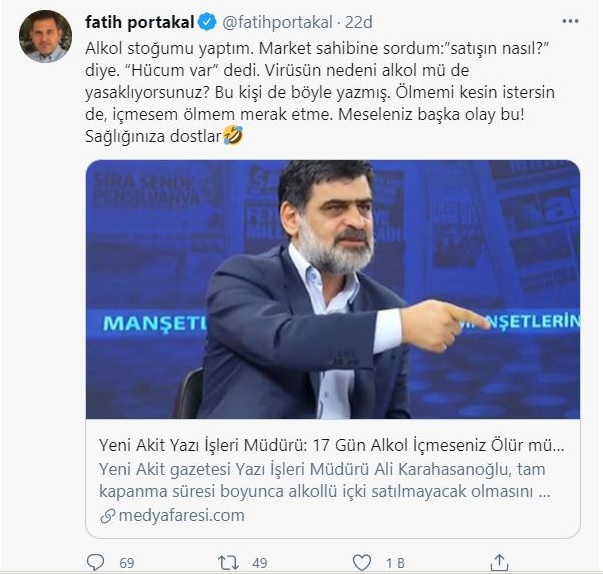This screenshot has width=603, height=574.
Task: Click the laughing emoji in the tweet
Action: point(232,136)
